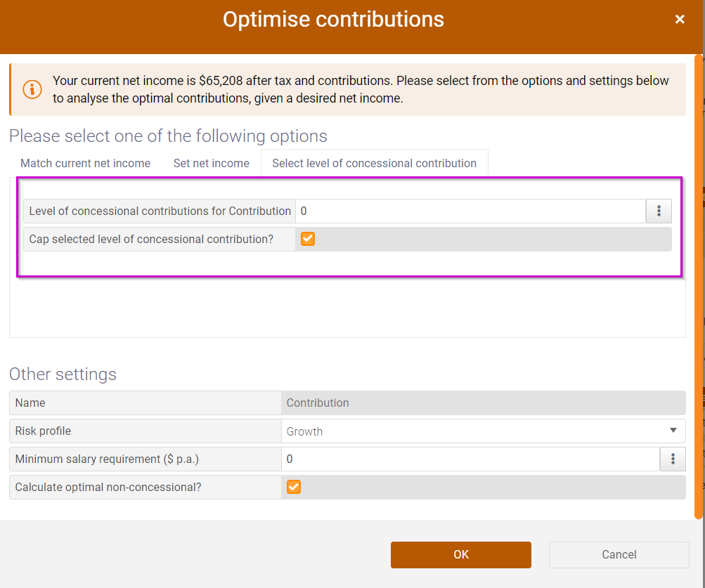Viewport: 705px width, 588px height.
Task: Click the Growth value in Risk profile
Action: pyautogui.click(x=305, y=431)
